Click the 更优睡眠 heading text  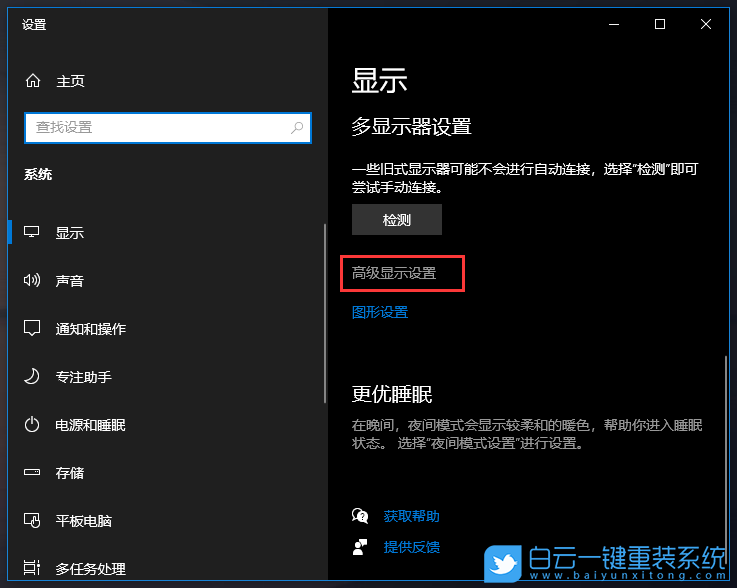point(392,394)
